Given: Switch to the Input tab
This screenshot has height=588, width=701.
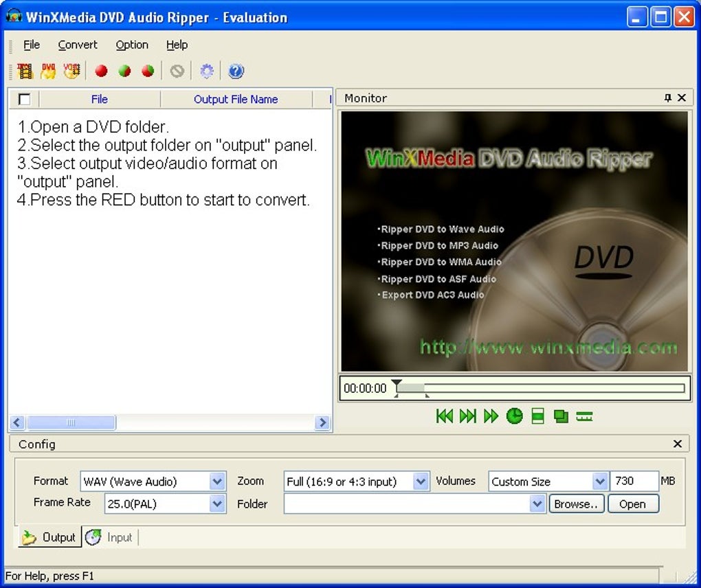Looking at the screenshot, I should coord(110,537).
